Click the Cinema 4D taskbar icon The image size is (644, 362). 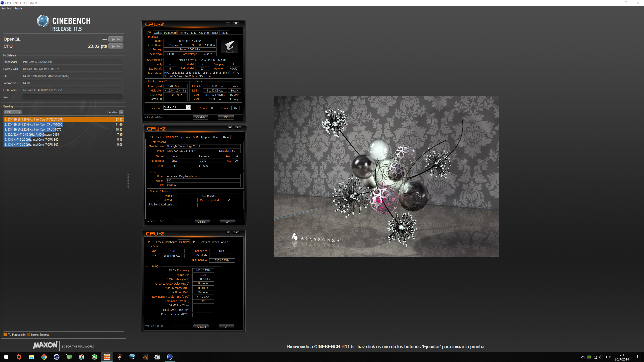(x=57, y=357)
